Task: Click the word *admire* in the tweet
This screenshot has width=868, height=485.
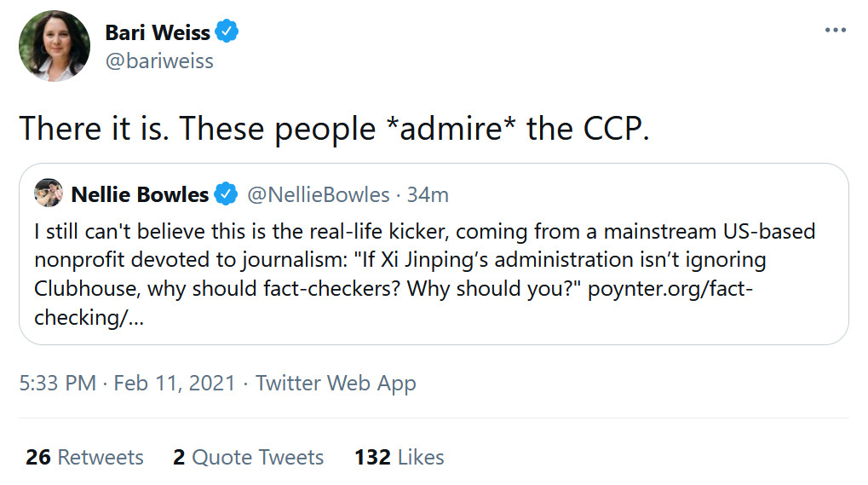Action: [451, 129]
